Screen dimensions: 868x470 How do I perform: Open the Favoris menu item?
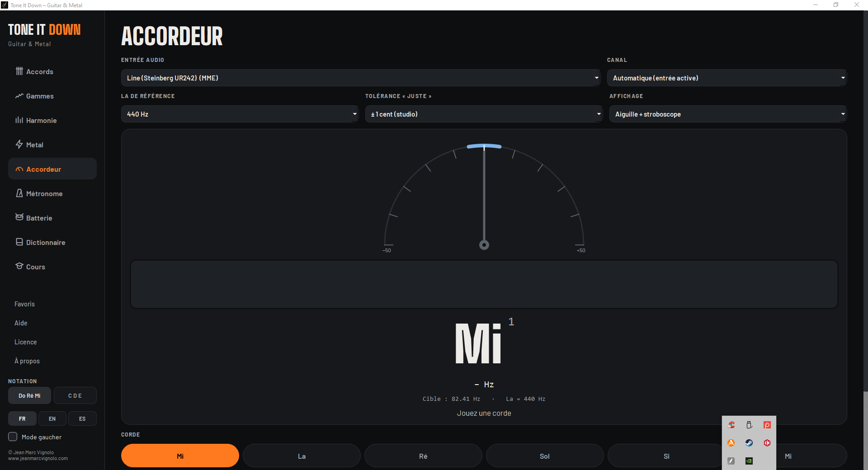pos(24,304)
